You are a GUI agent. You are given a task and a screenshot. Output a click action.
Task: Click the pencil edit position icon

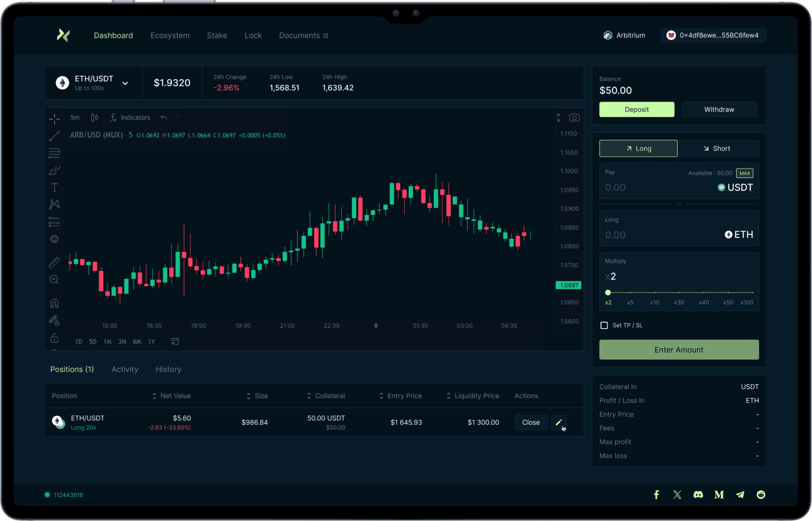(559, 422)
